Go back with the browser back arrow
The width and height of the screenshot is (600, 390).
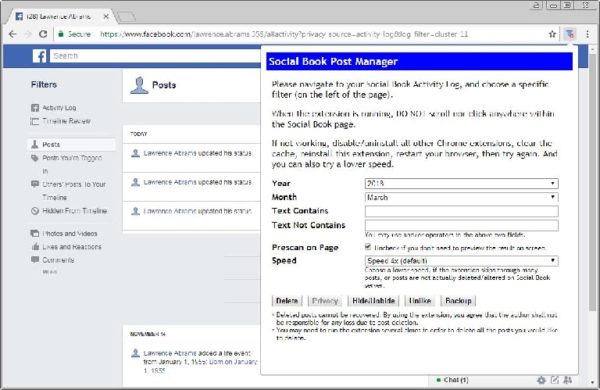pyautogui.click(x=13, y=34)
